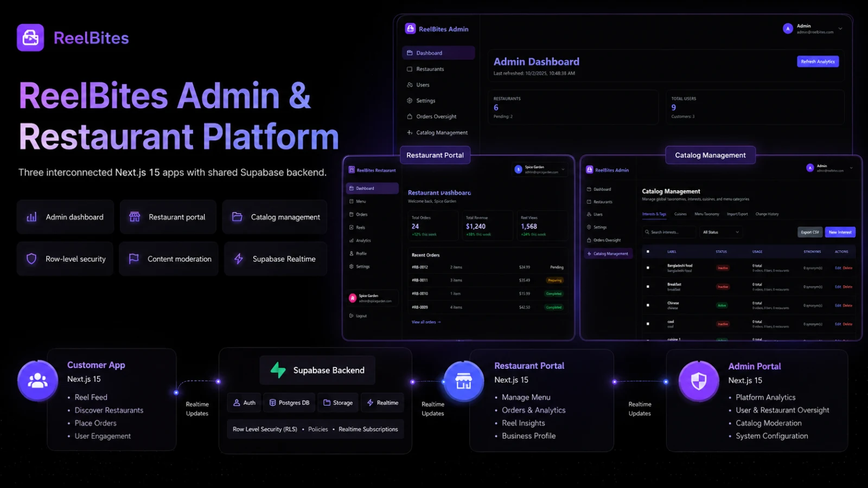868x488 pixels.
Task: Check the Breakfast row checkbox
Action: [648, 286]
